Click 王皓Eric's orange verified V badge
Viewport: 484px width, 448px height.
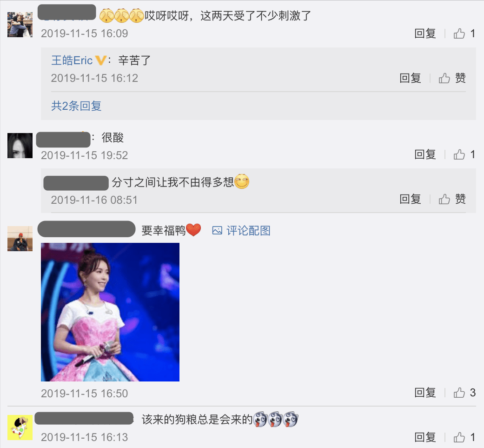point(100,60)
